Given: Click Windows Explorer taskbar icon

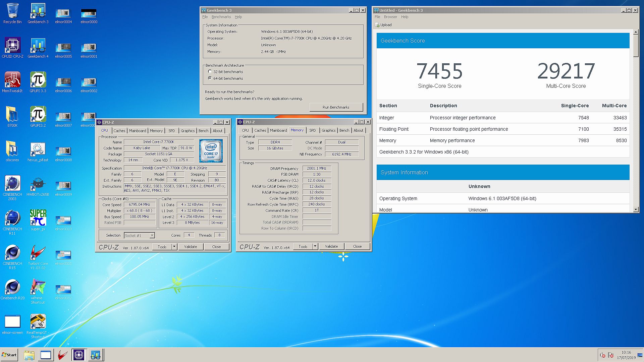Looking at the screenshot, I should click(x=29, y=355).
